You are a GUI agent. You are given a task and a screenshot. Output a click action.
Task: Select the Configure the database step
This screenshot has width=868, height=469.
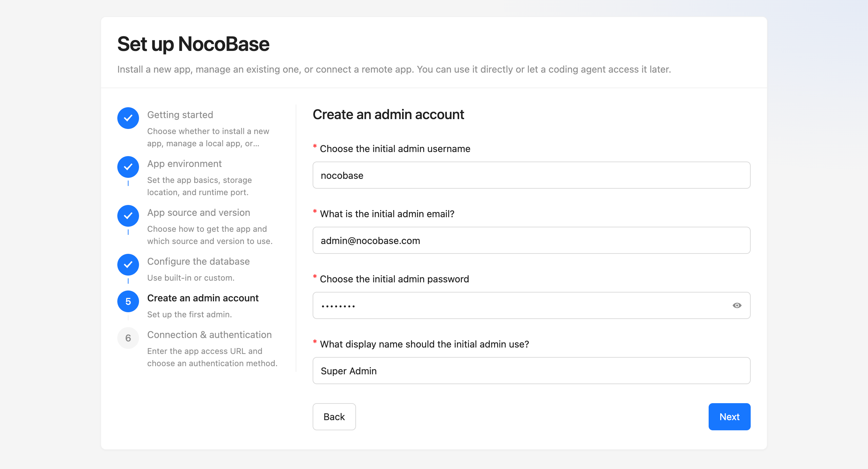point(198,261)
